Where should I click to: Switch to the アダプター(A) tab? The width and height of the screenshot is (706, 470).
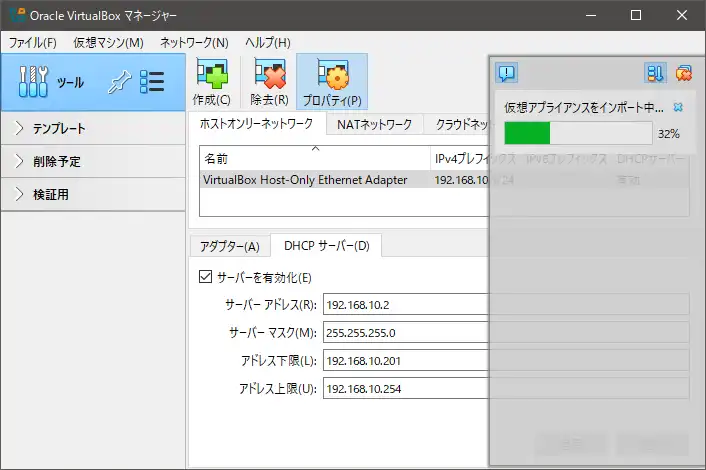(x=229, y=246)
